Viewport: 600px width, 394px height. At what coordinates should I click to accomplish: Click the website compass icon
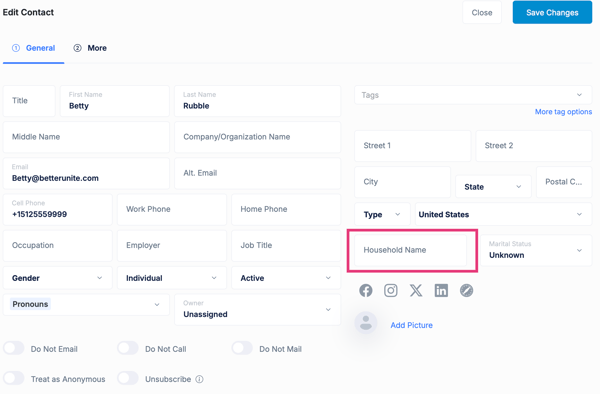point(466,291)
